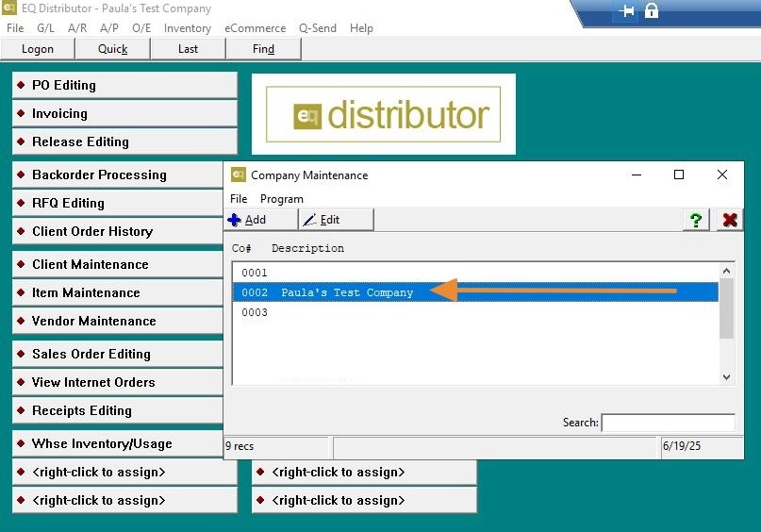Open the A/R menu

(x=77, y=28)
